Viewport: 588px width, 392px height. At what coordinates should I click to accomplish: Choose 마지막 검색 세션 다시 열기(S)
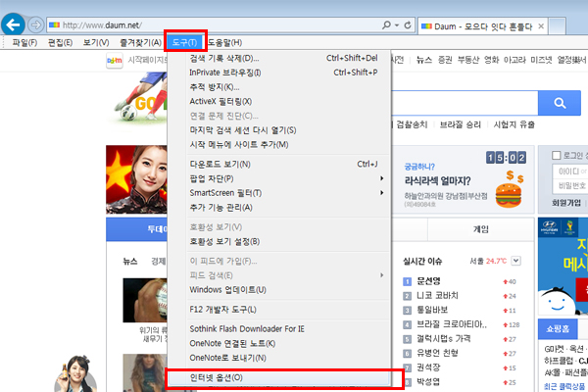(x=279, y=130)
